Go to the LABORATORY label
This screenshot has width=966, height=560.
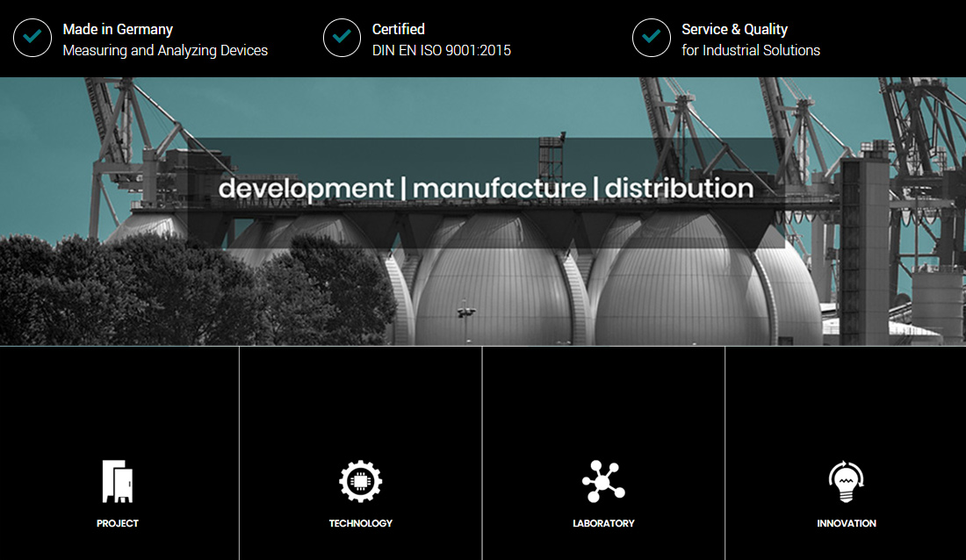tap(603, 523)
